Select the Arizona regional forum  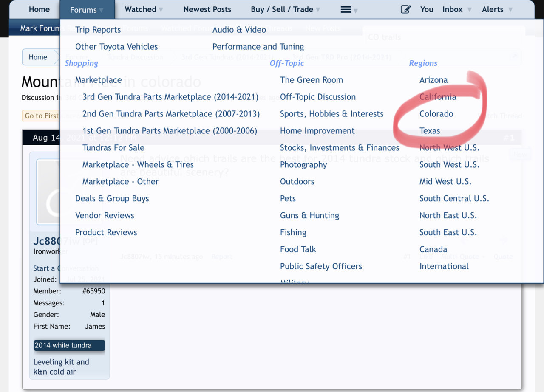[x=433, y=80]
